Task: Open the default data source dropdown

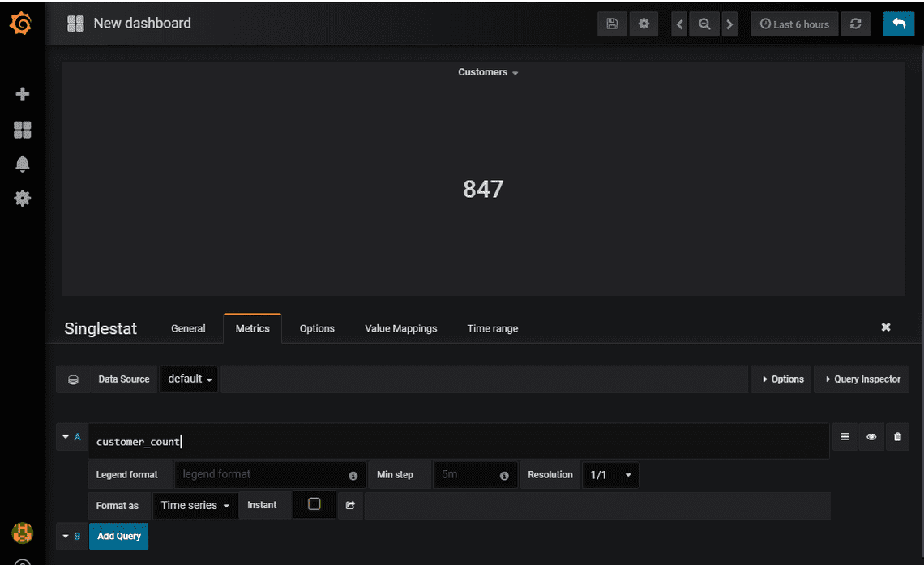Action: coord(189,379)
